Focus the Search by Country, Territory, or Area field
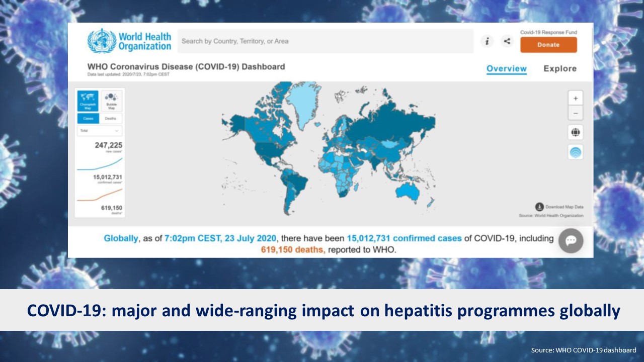The width and height of the screenshot is (644, 362). tap(326, 41)
